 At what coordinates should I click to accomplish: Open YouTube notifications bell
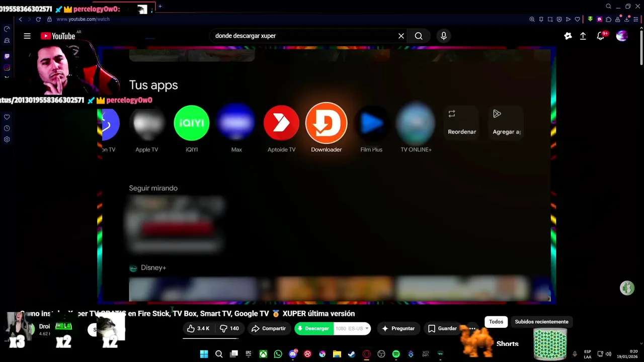tap(600, 36)
